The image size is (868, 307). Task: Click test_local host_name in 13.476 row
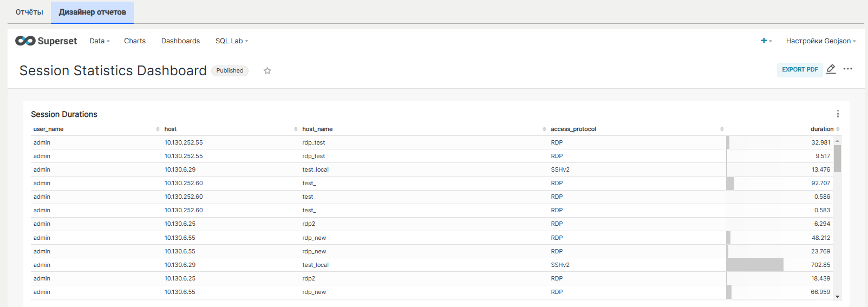(x=315, y=169)
